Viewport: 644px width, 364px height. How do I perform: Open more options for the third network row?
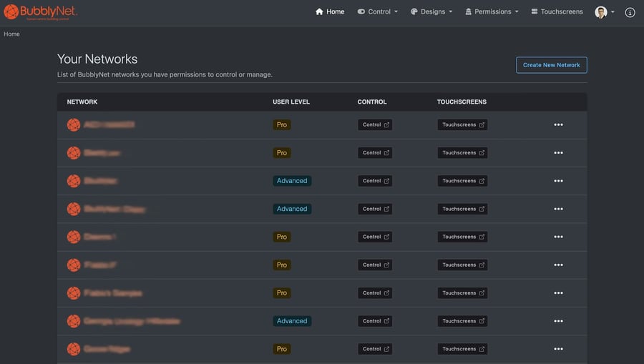558,181
